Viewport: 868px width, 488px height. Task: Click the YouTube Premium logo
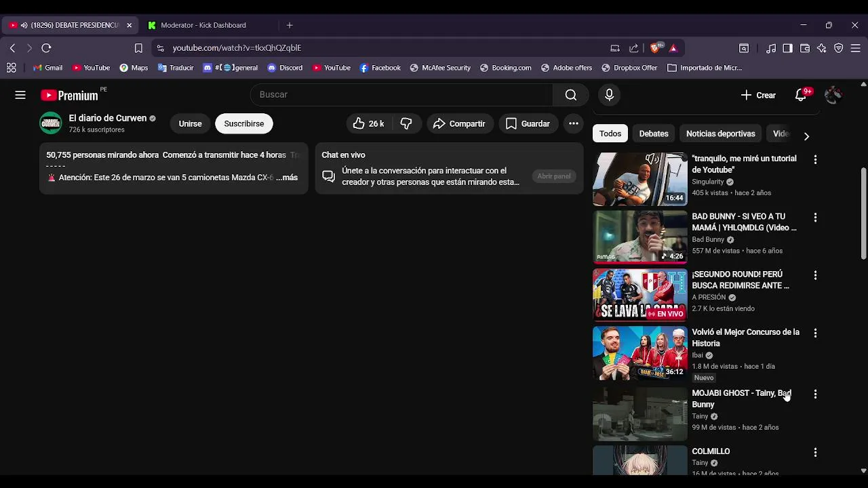pyautogui.click(x=69, y=96)
